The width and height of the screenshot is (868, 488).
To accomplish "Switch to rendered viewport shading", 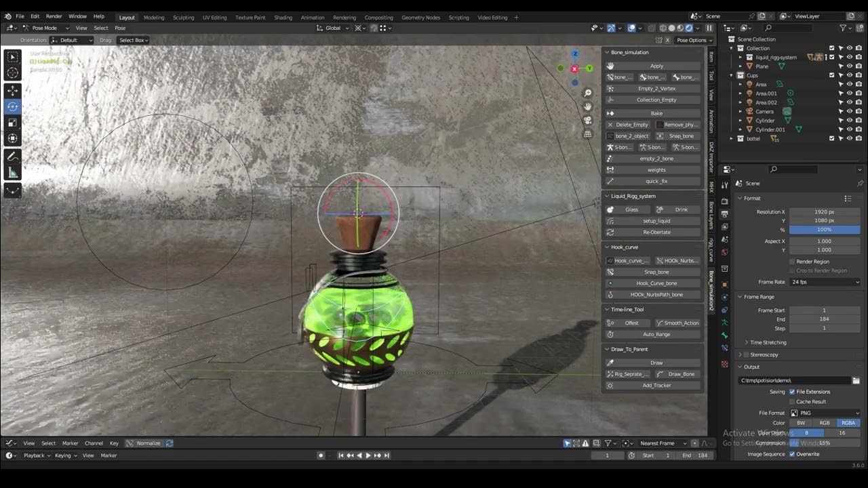I will click(x=689, y=28).
